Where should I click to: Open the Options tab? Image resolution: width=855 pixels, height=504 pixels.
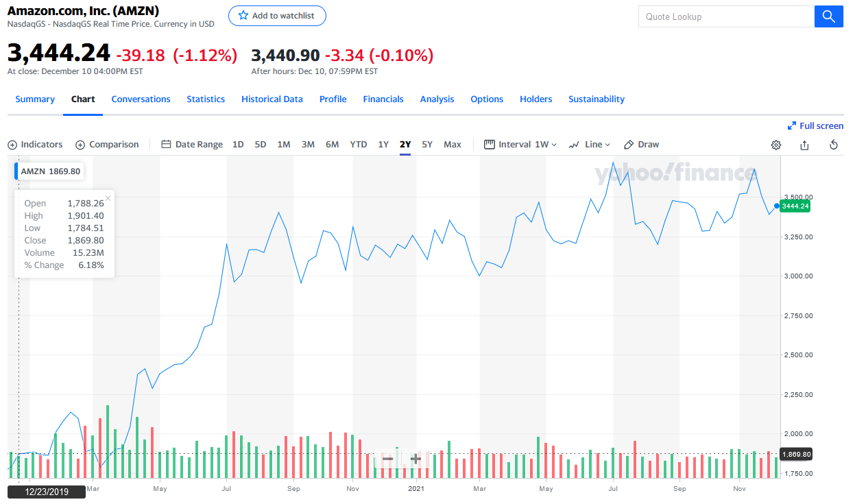tap(487, 99)
